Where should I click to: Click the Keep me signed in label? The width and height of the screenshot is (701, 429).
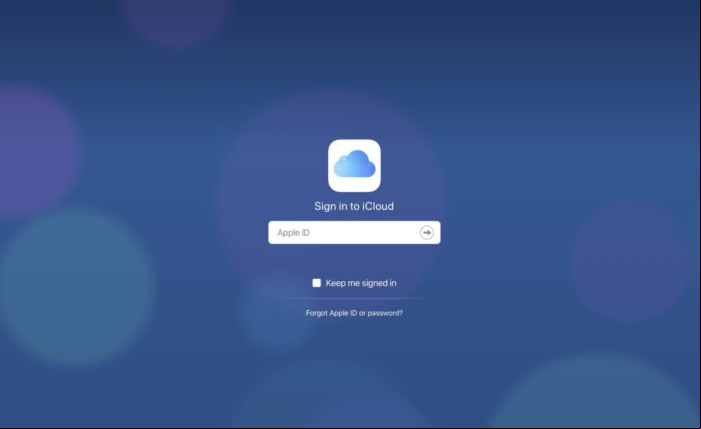click(361, 283)
